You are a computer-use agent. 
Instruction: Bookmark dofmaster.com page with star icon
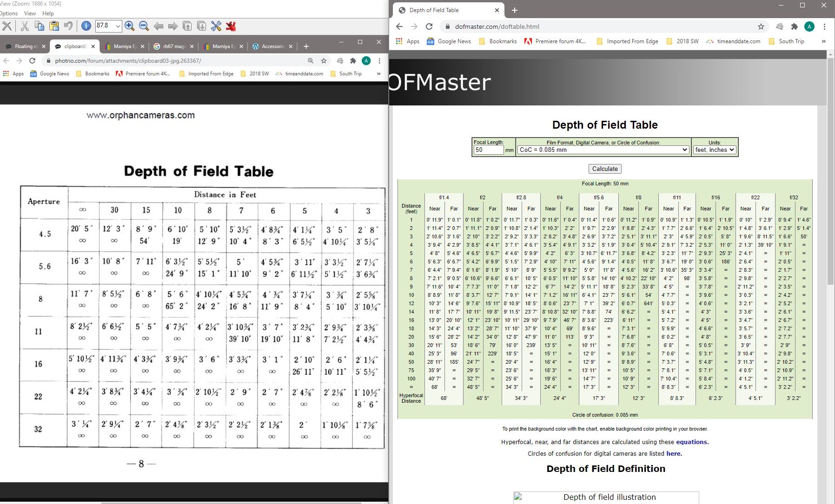[x=761, y=26]
